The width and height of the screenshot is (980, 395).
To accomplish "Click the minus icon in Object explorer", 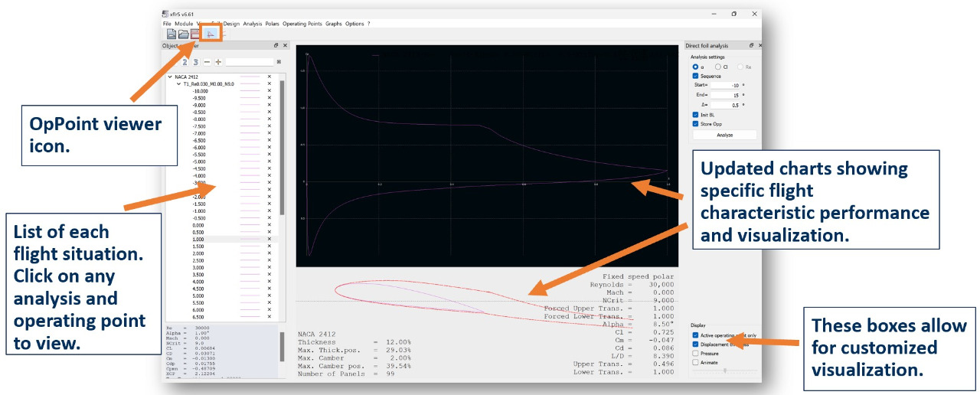I will 207,62.
